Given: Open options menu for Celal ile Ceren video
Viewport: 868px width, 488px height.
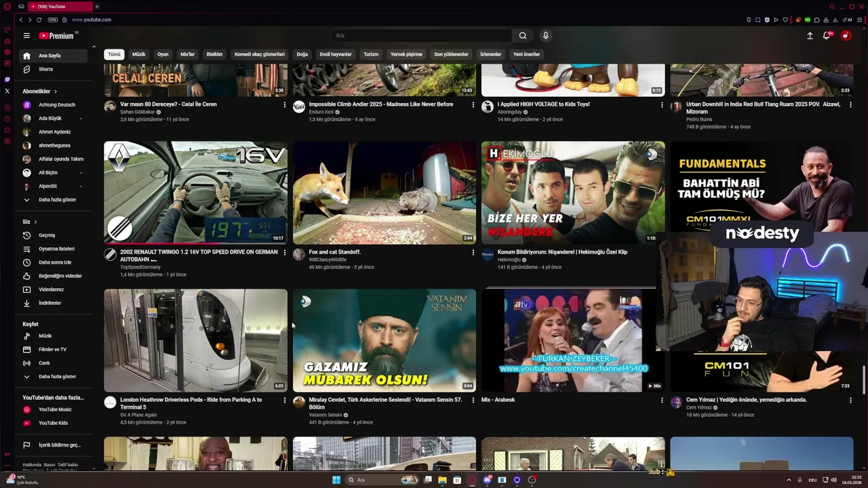Looking at the screenshot, I should [284, 105].
